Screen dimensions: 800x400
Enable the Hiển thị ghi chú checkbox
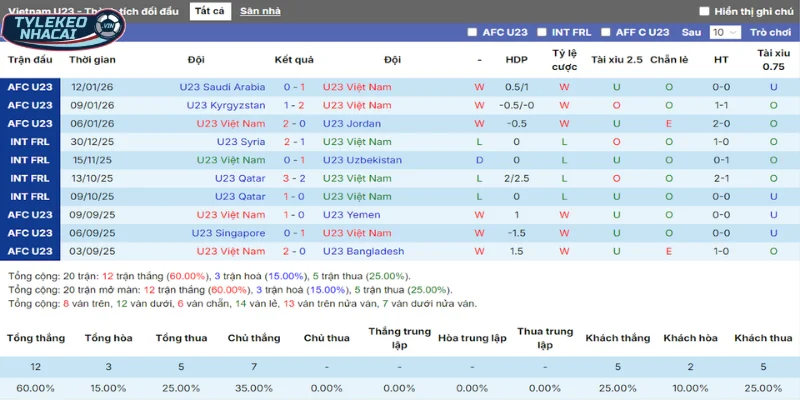coord(704,12)
